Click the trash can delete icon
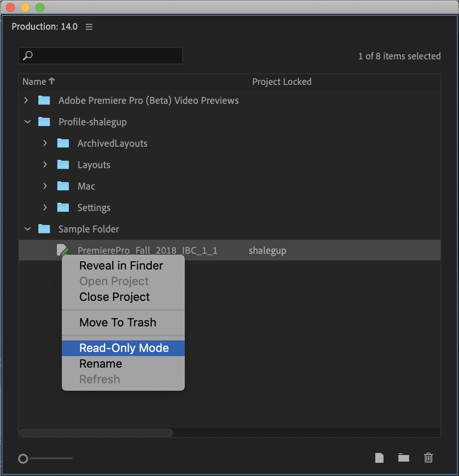This screenshot has width=459, height=476. coord(428,458)
